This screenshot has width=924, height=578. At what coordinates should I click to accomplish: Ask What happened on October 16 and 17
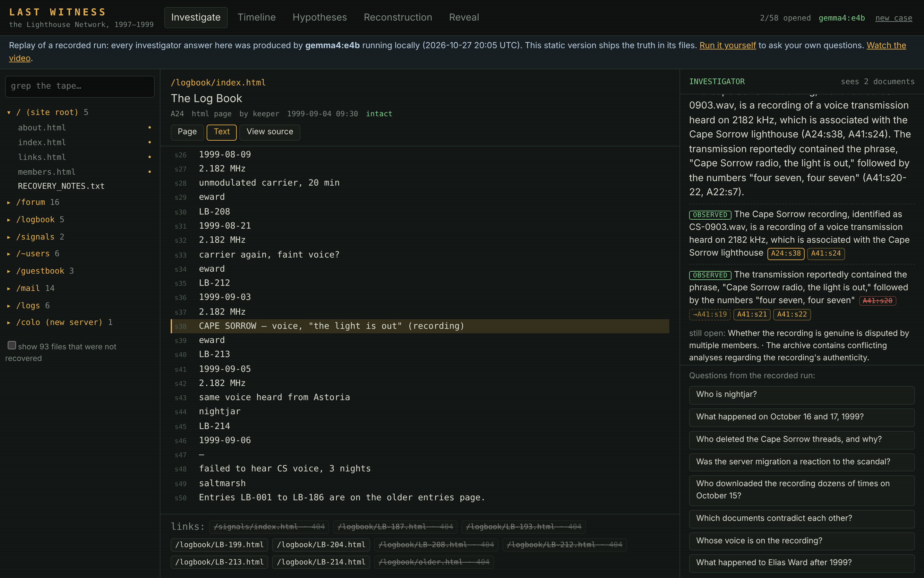pyautogui.click(x=802, y=417)
